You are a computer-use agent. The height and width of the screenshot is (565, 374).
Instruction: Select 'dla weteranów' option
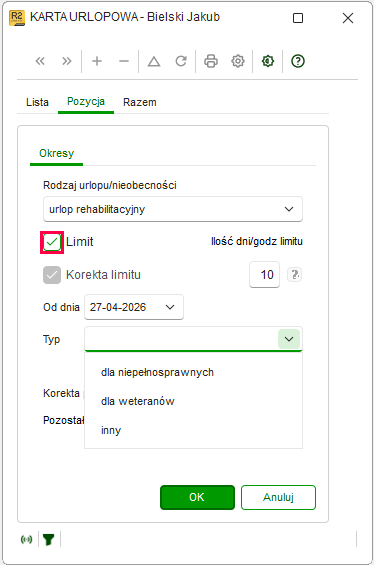(138, 401)
